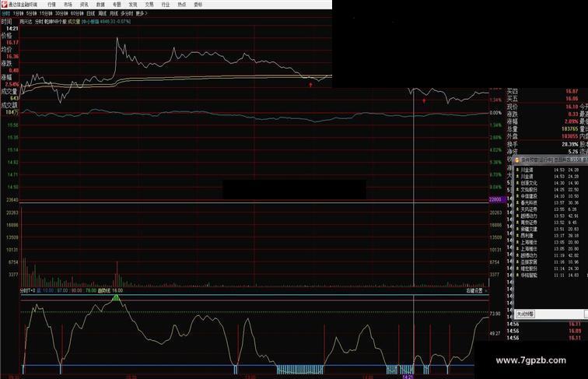Viewport: 588px width, 379px height.
Task: Open the 发现 menu
Action: point(133,5)
